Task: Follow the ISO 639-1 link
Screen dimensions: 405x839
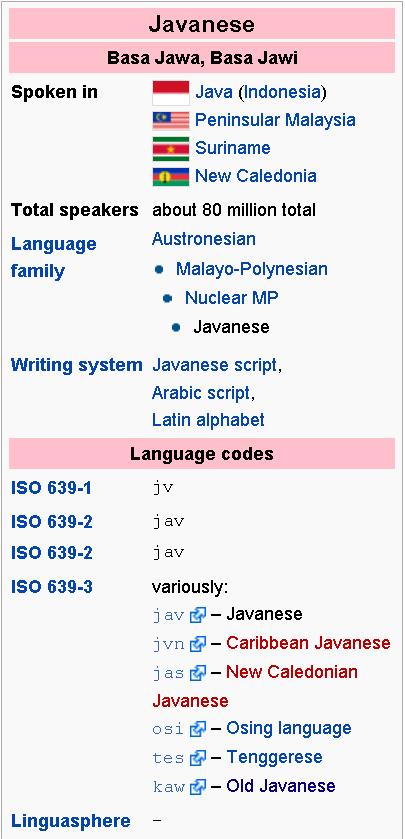Action: point(51,489)
